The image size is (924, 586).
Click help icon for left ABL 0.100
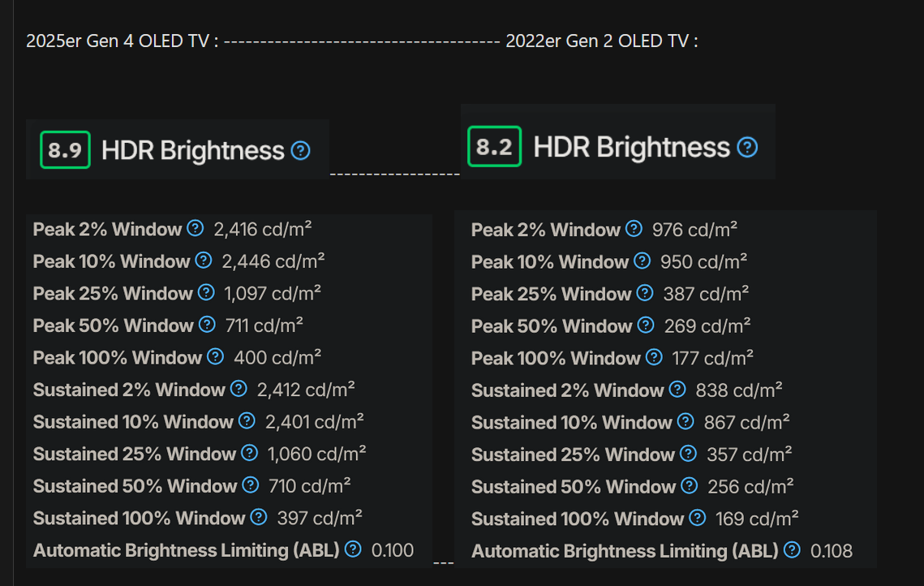tap(353, 549)
